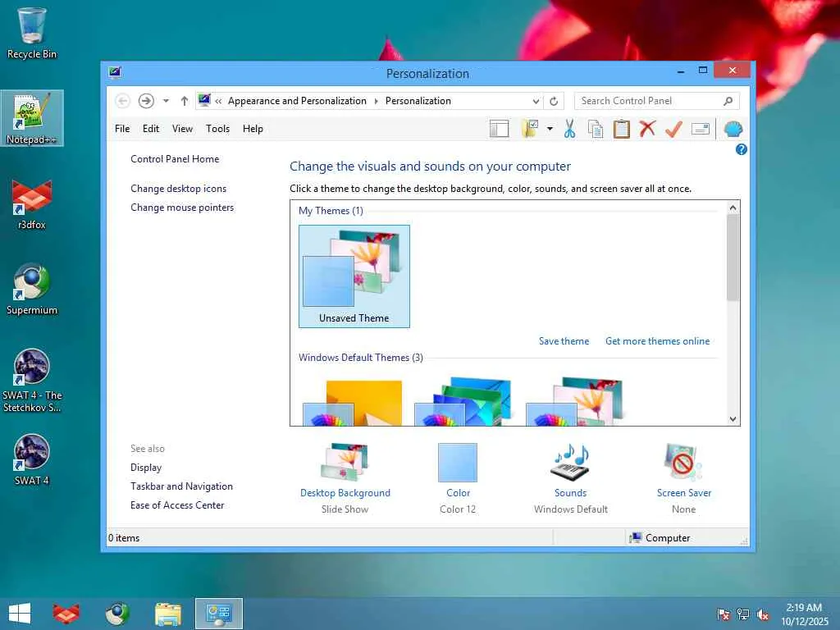Select the Notepad++ desktop shortcut
Image resolution: width=840 pixels, height=630 pixels.
[32, 118]
